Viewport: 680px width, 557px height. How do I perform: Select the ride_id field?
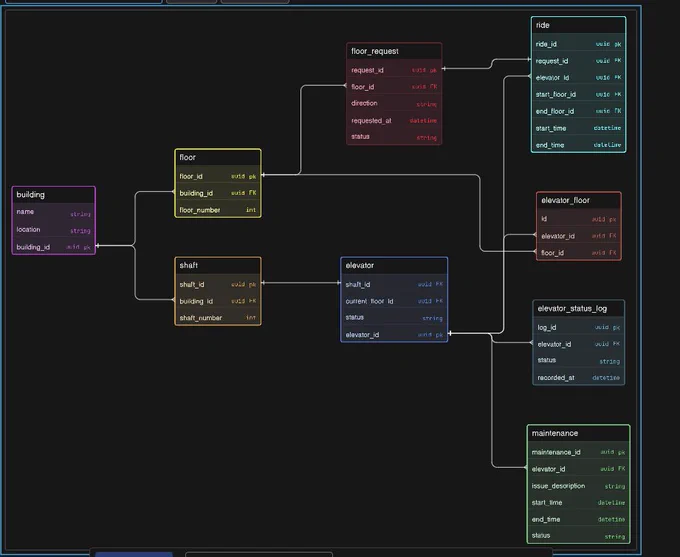point(579,44)
